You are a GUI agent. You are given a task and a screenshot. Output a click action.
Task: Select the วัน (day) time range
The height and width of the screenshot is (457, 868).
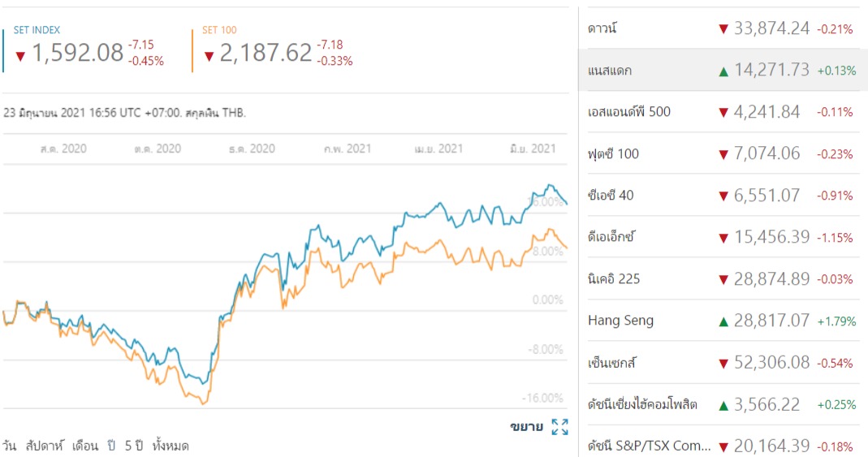coord(9,446)
